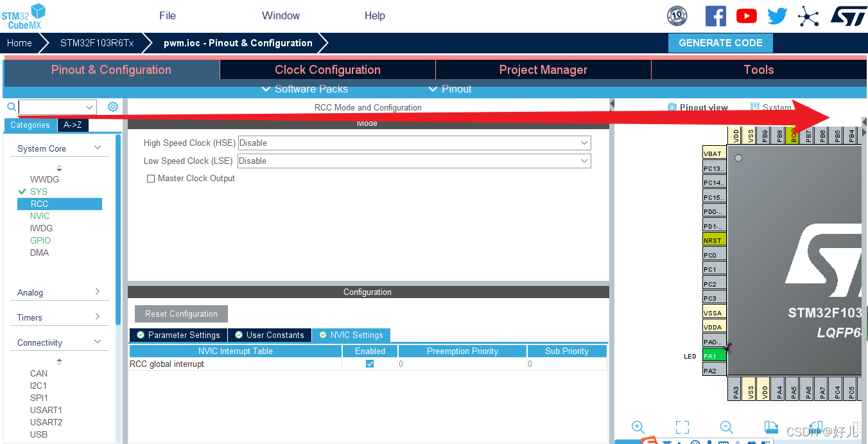Uncheck RCC global interrupt Enabled box

click(x=370, y=364)
